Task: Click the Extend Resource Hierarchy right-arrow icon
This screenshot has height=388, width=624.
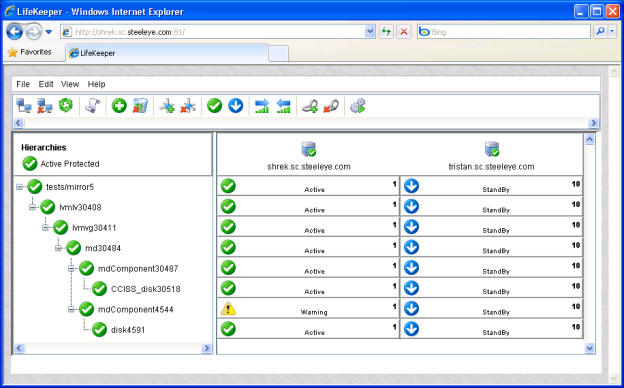Action: (262, 106)
